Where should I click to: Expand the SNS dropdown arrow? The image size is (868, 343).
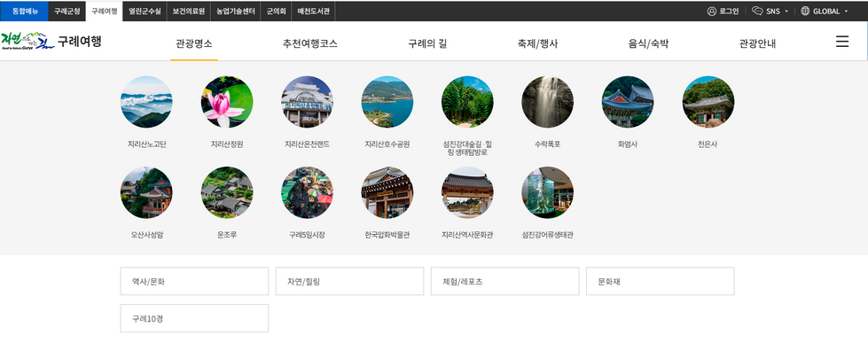click(786, 11)
